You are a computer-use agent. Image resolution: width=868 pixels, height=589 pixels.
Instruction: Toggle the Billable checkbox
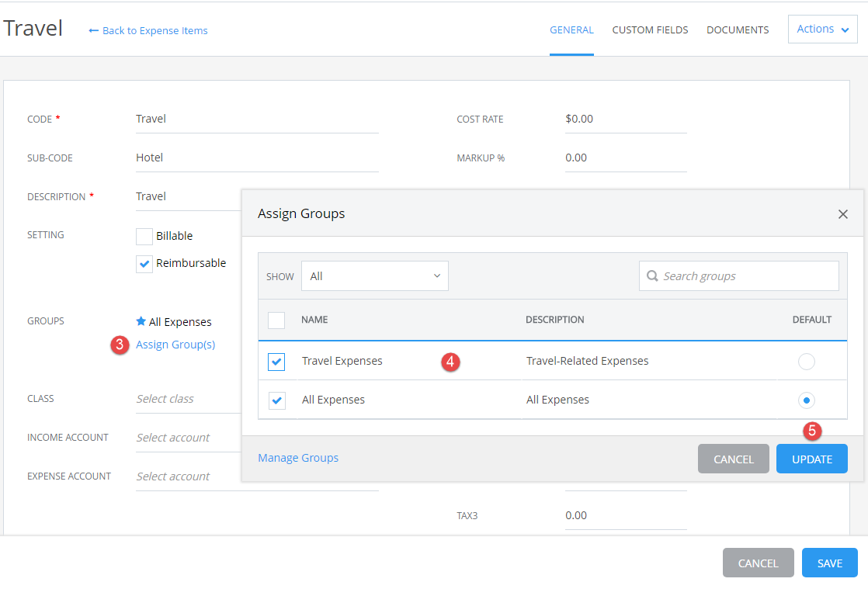tap(144, 236)
